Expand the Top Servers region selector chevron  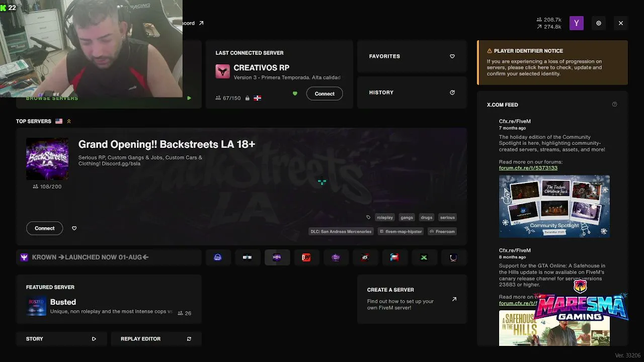[69, 121]
